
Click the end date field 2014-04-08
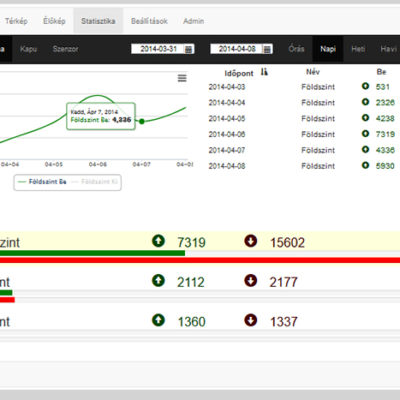237,49
